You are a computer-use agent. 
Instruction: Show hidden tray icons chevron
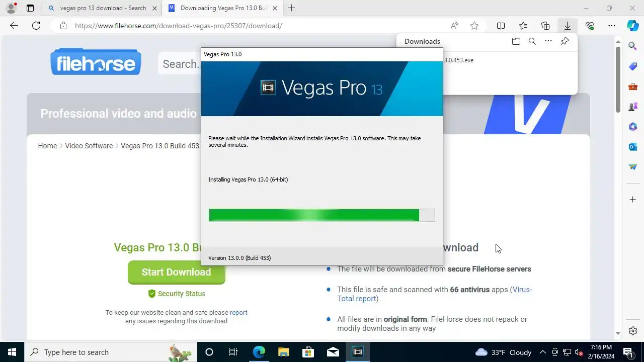coord(542,352)
